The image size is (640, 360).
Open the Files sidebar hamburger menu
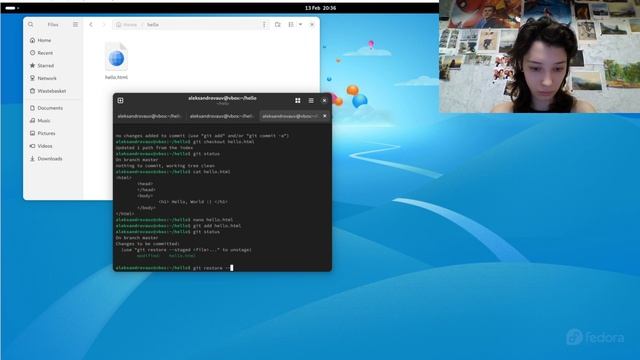click(x=76, y=24)
